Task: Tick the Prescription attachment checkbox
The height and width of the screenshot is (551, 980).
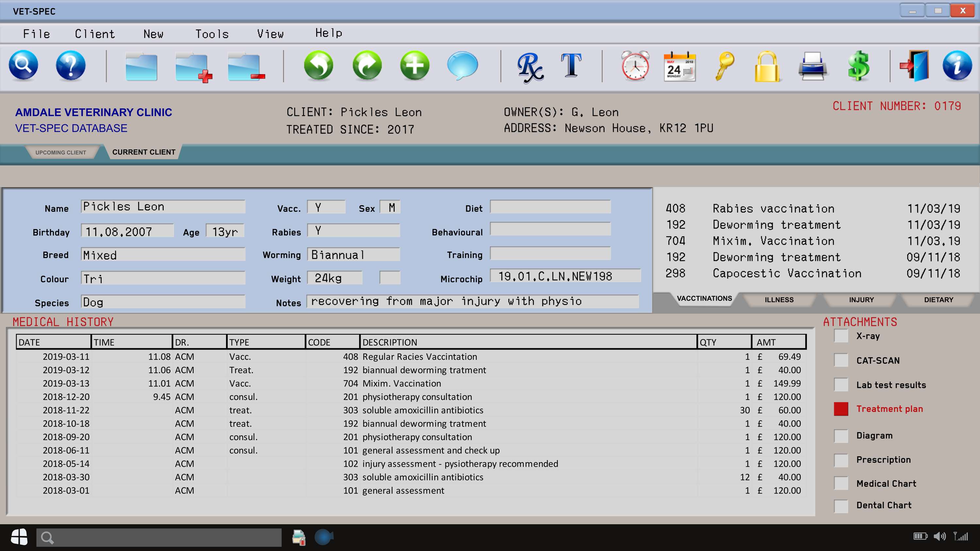Action: [841, 460]
